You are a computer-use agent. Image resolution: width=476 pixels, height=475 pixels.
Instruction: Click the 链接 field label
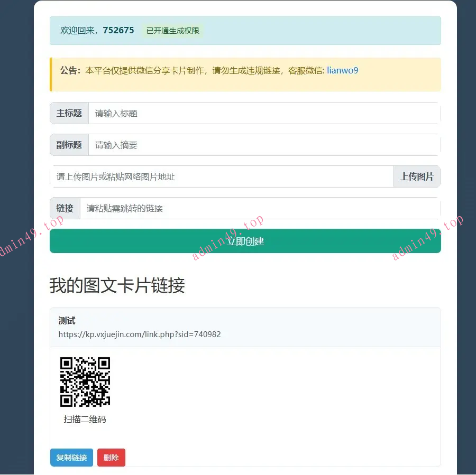[65, 208]
